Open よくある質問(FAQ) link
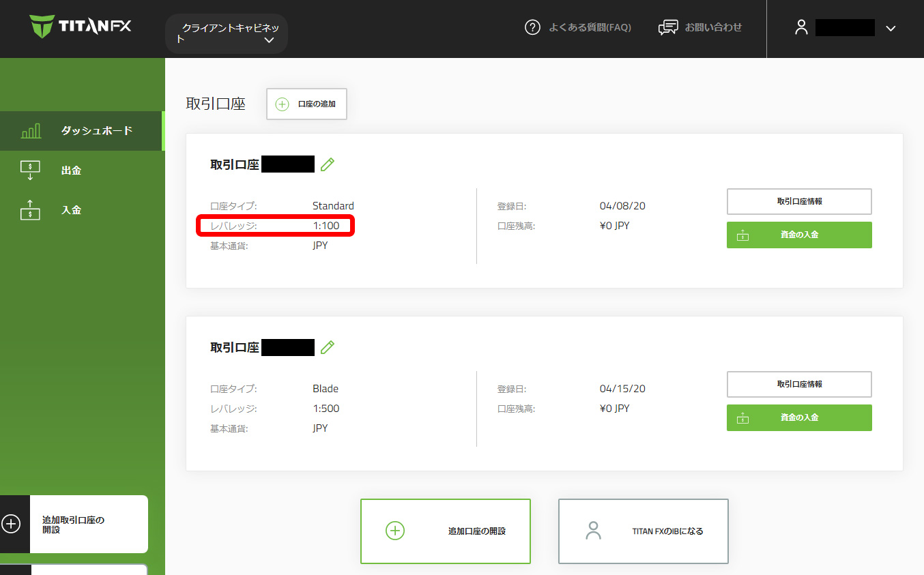 point(590,27)
